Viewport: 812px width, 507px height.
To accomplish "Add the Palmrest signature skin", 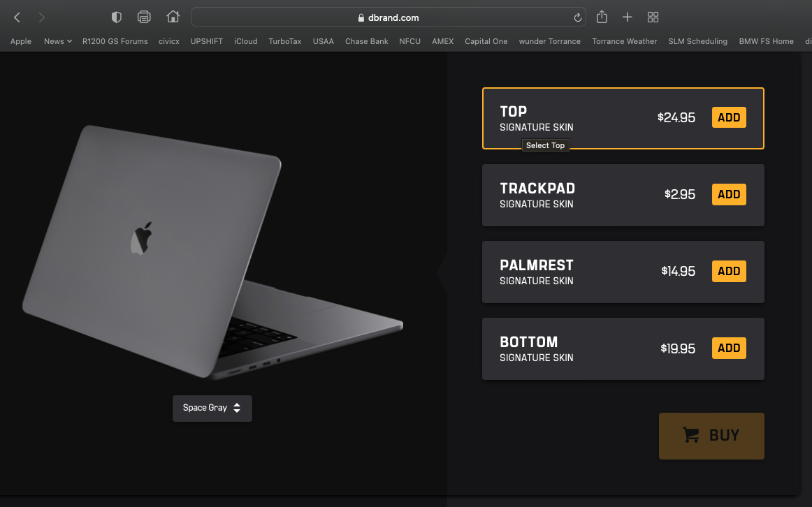I will click(x=729, y=271).
